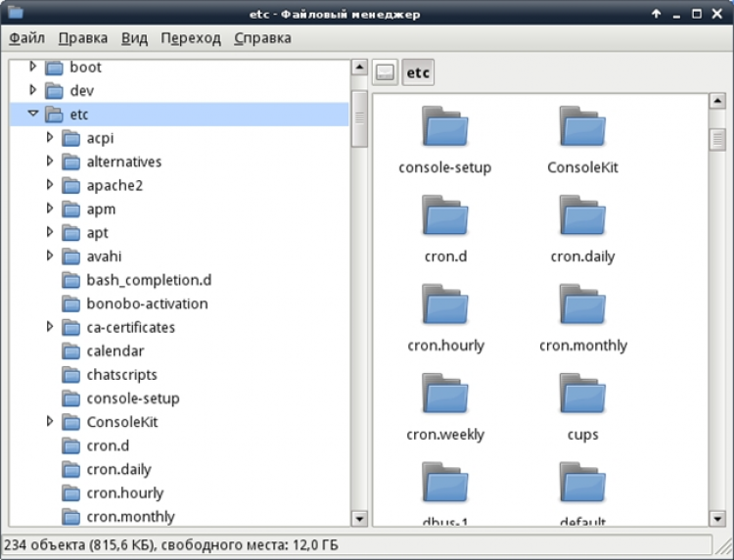Click the etc folder icon in tree
Image resolution: width=734 pixels, height=560 pixels.
54,115
